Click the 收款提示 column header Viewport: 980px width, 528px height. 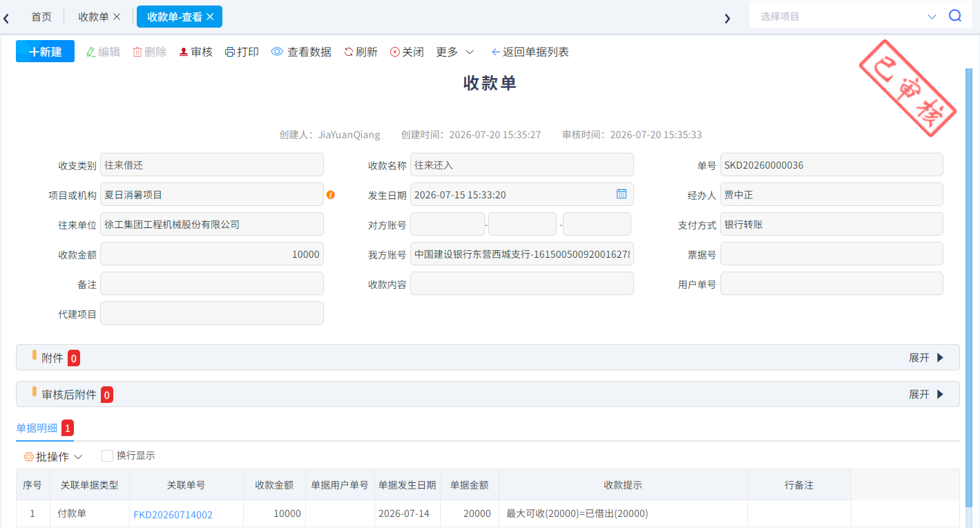pos(623,485)
